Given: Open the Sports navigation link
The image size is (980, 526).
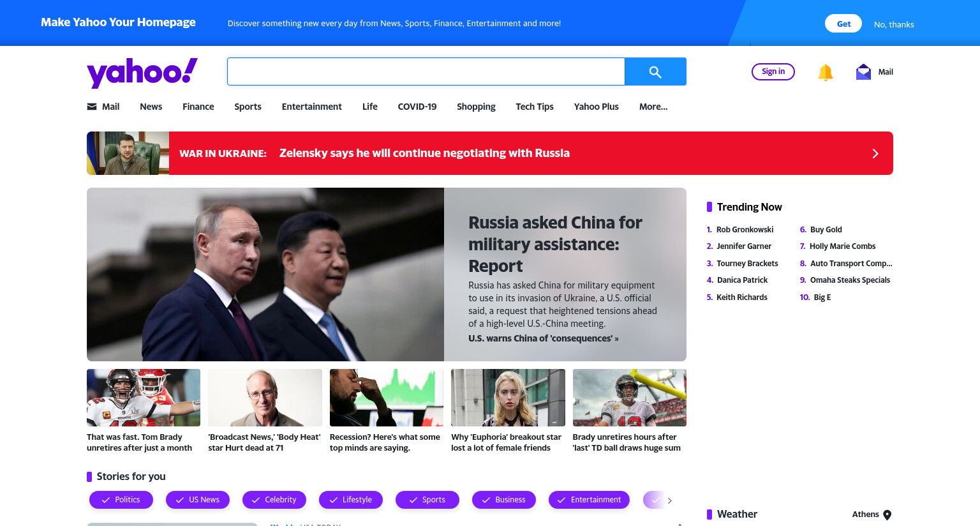Looking at the screenshot, I should point(248,107).
